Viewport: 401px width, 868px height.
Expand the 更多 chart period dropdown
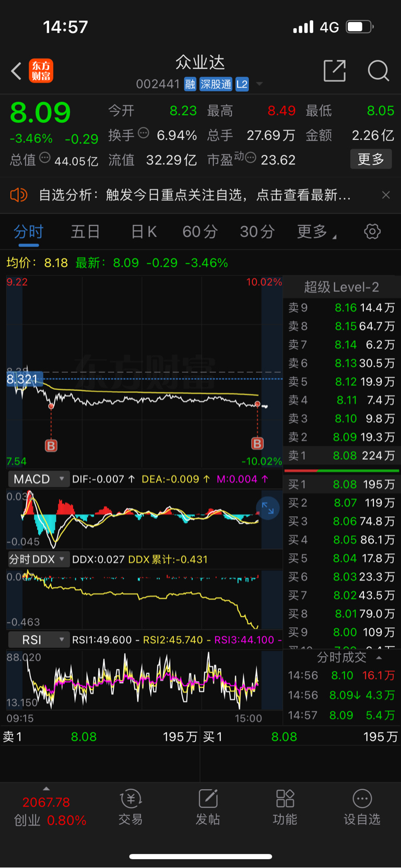pos(316,232)
